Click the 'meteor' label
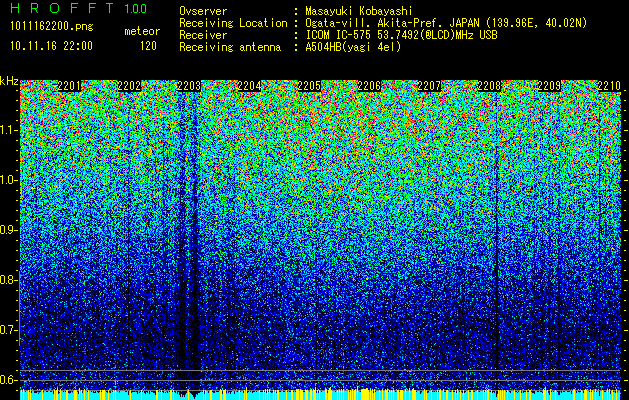629x400 pixels. coord(142,31)
